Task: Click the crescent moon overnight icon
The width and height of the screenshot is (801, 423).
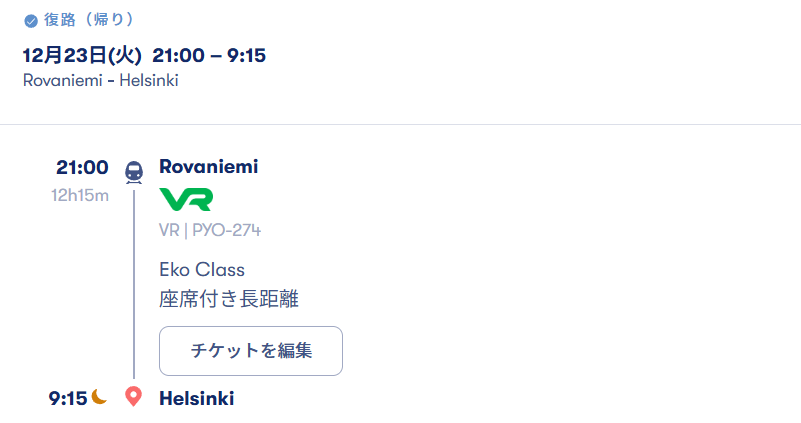Action: click(x=100, y=397)
